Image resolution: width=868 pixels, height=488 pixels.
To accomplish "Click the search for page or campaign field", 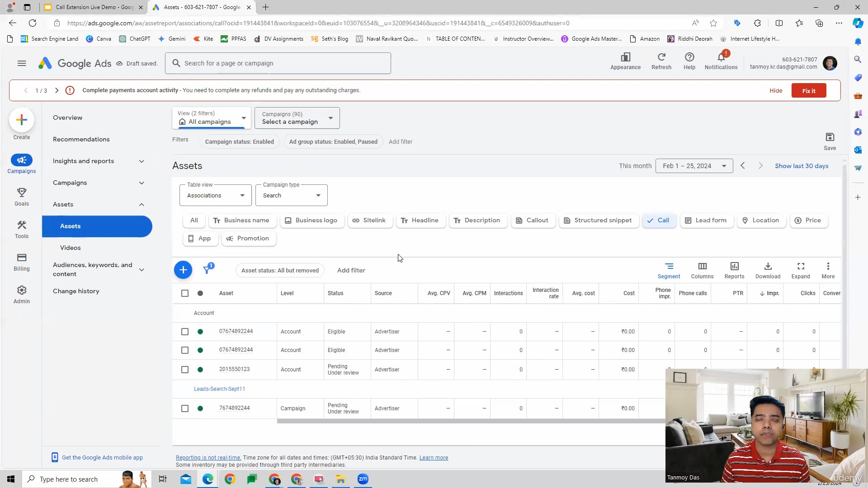I will [278, 63].
